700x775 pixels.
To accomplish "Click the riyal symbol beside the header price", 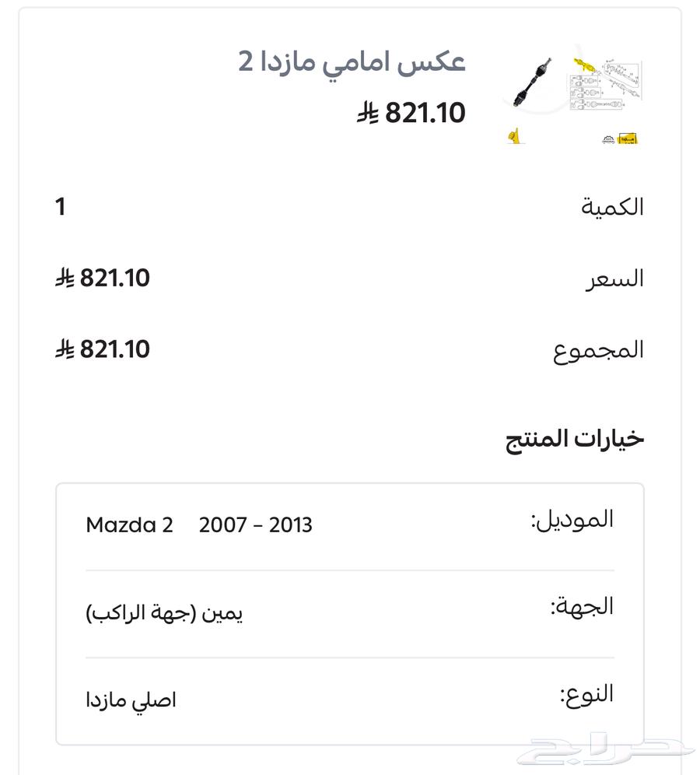I will pos(367,114).
